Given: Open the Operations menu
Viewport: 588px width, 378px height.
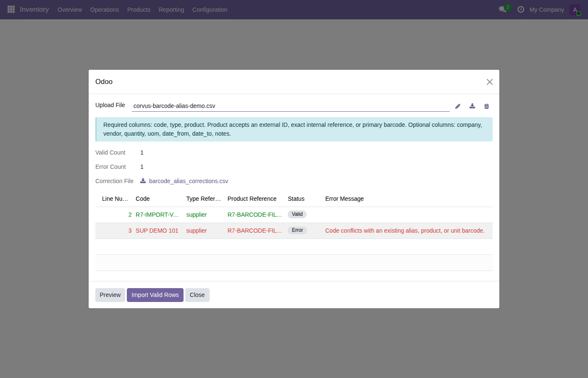Looking at the screenshot, I should pos(105,10).
